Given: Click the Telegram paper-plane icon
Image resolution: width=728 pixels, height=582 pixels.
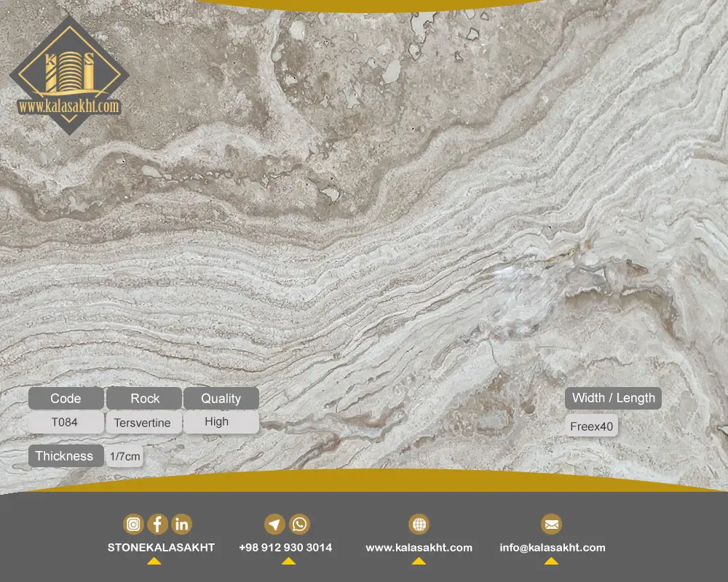Looking at the screenshot, I should click(x=275, y=525).
